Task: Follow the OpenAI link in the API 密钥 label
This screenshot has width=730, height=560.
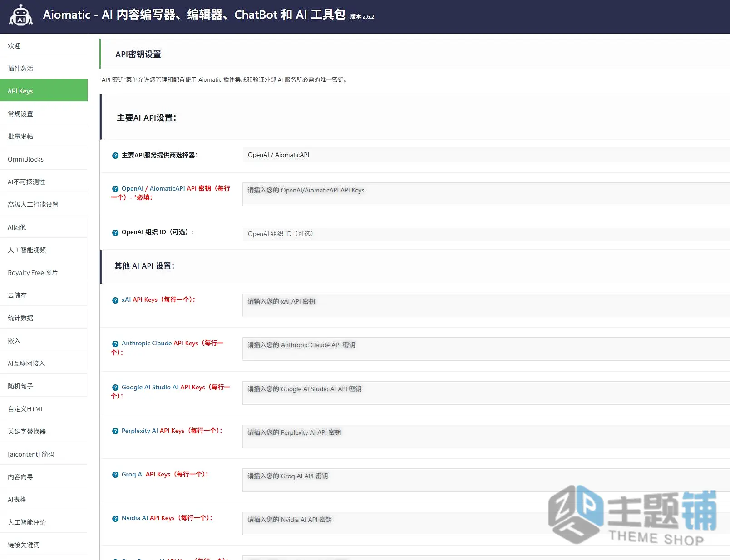Action: (133, 188)
